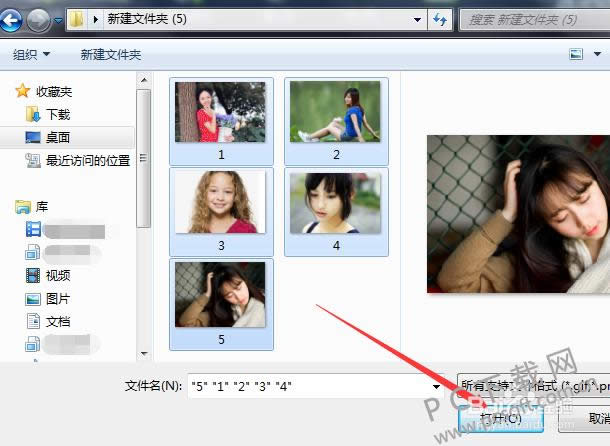Viewport: 610px width, 446px height.
Task: Click the refresh button beside address bar
Action: (x=440, y=19)
